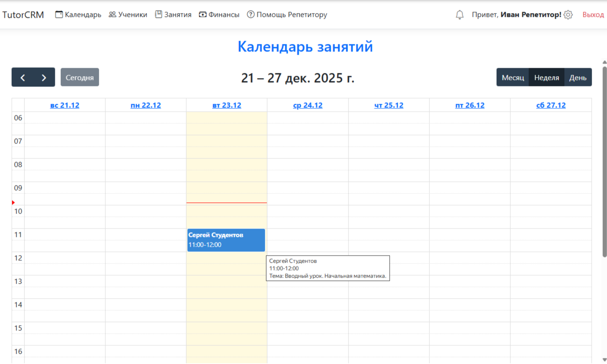This screenshot has height=364, width=607.
Task: Open notifications via the bell icon
Action: point(459,14)
